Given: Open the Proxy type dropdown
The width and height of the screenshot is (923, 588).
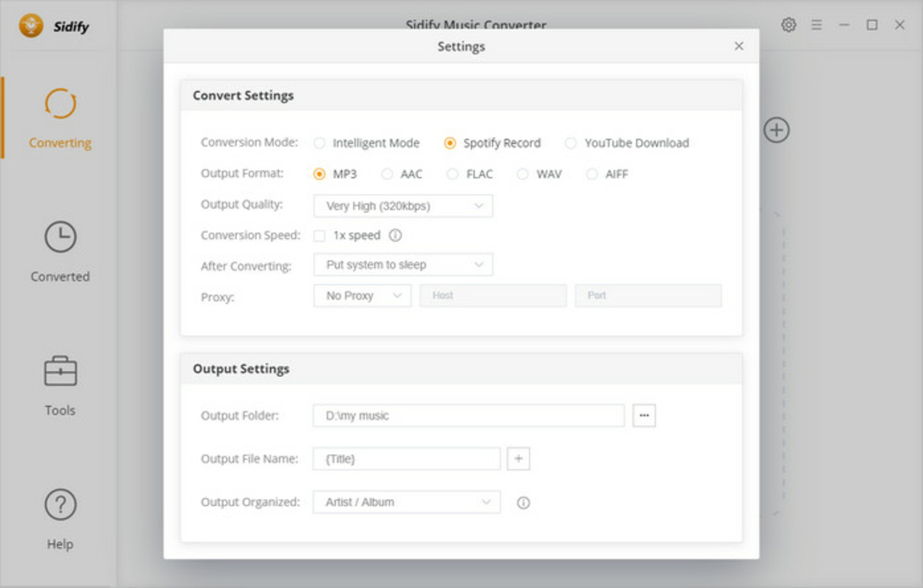Looking at the screenshot, I should [x=363, y=295].
